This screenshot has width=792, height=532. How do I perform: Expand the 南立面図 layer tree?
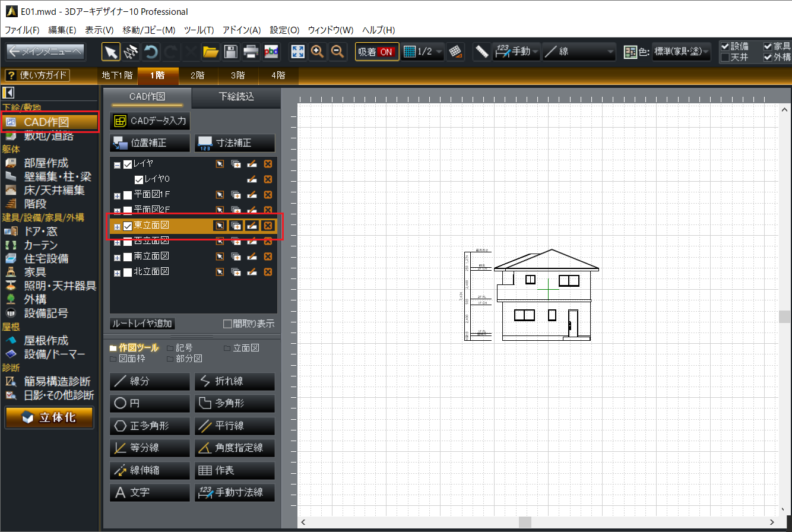coord(117,256)
